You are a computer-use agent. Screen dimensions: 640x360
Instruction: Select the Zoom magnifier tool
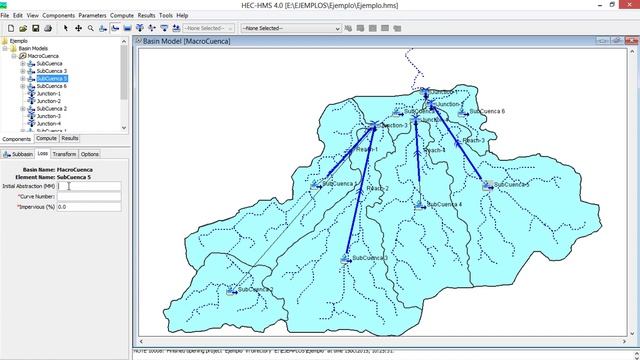[91, 28]
